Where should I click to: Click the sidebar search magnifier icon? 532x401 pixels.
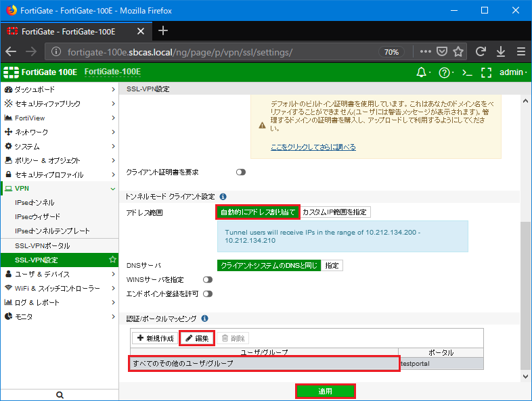tap(60, 394)
